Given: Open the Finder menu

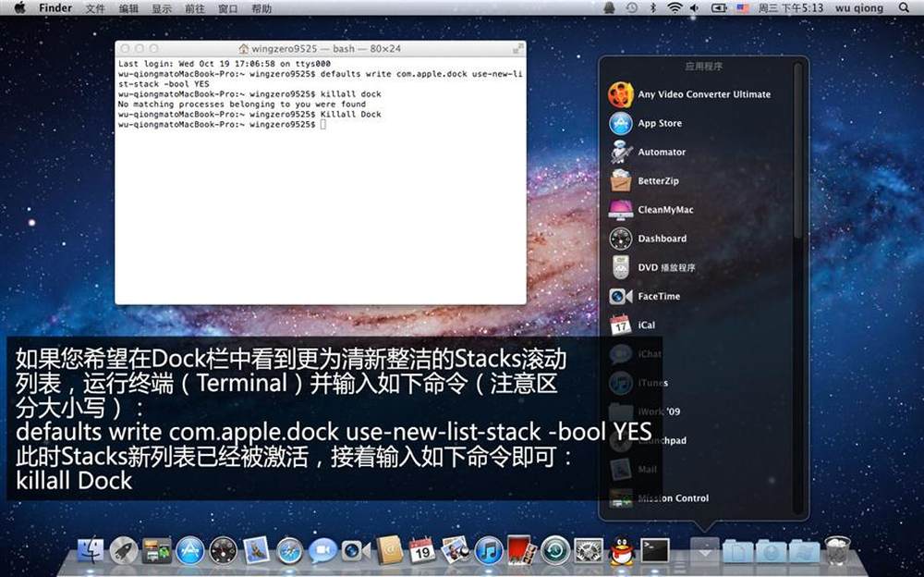Looking at the screenshot, I should tap(55, 7).
